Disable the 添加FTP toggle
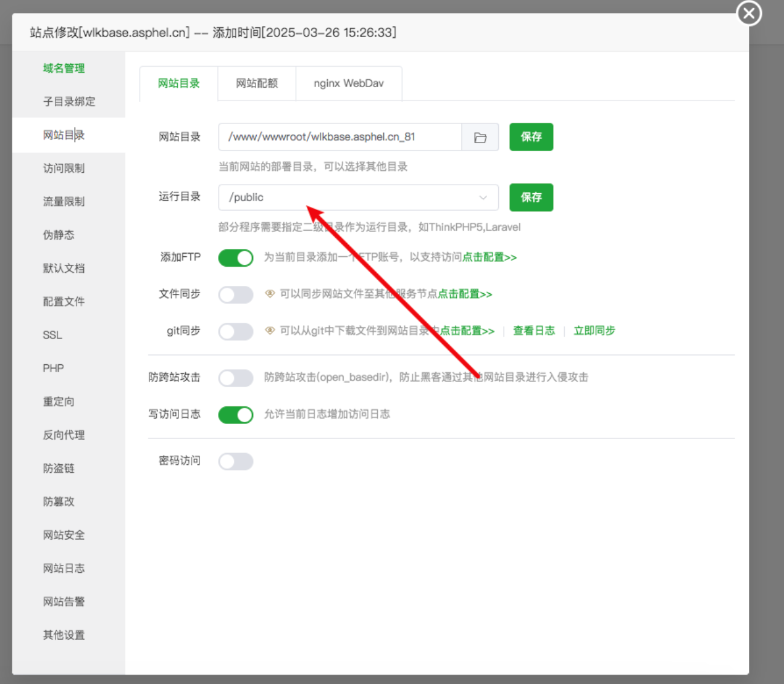The width and height of the screenshot is (784, 684). pyautogui.click(x=236, y=257)
